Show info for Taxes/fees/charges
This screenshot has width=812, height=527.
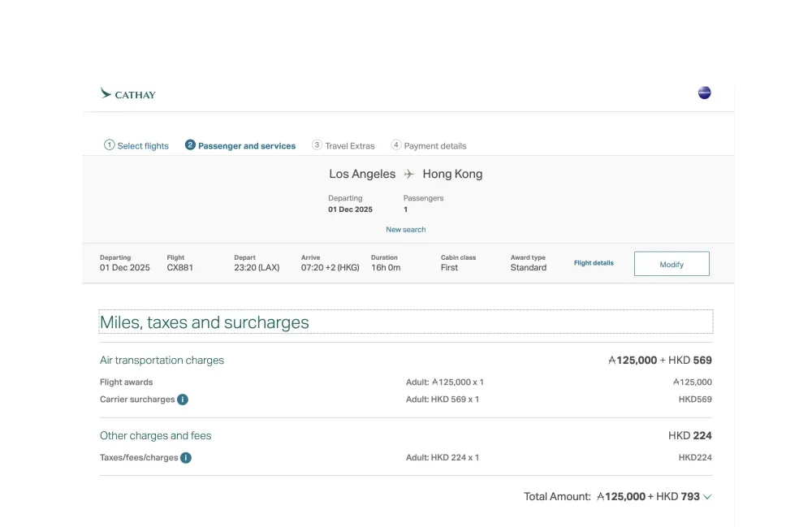[x=186, y=458]
